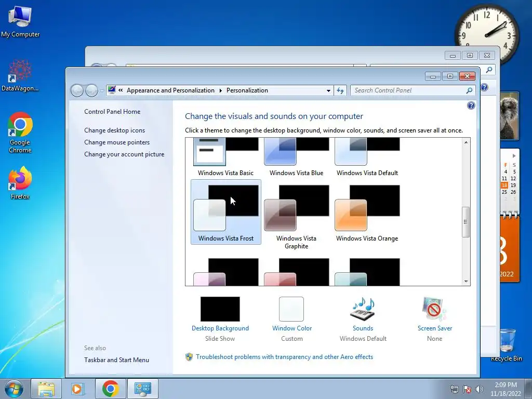
Task: Click the Window Color swatch preview
Action: click(291, 309)
